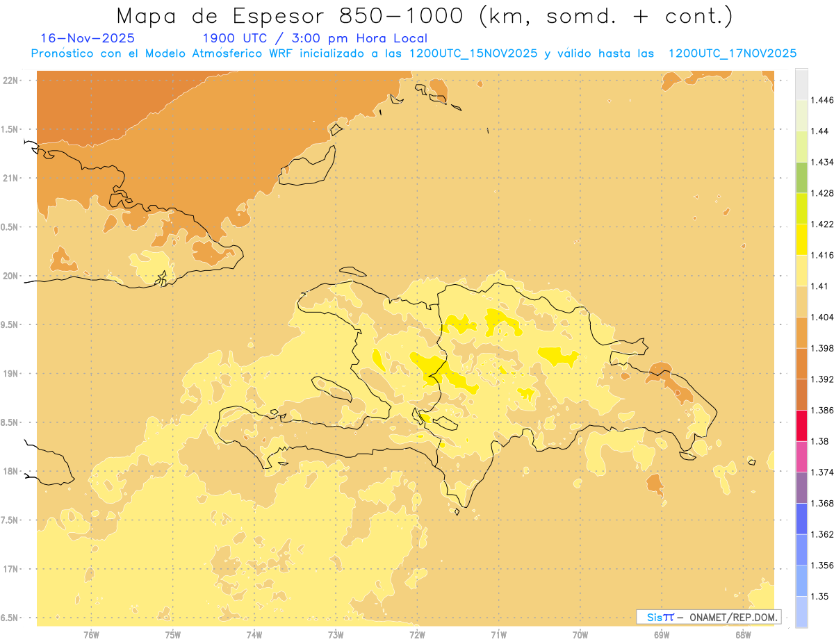Screen dimensions: 834x644
Task: Click the time text '1900 UTC / 3:00 pm Hora Local'
Action: click(x=314, y=38)
